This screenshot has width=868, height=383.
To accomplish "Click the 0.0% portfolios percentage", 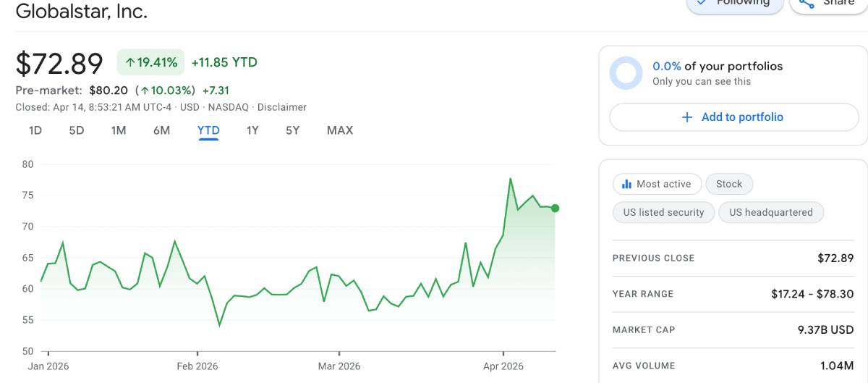I will click(x=667, y=66).
